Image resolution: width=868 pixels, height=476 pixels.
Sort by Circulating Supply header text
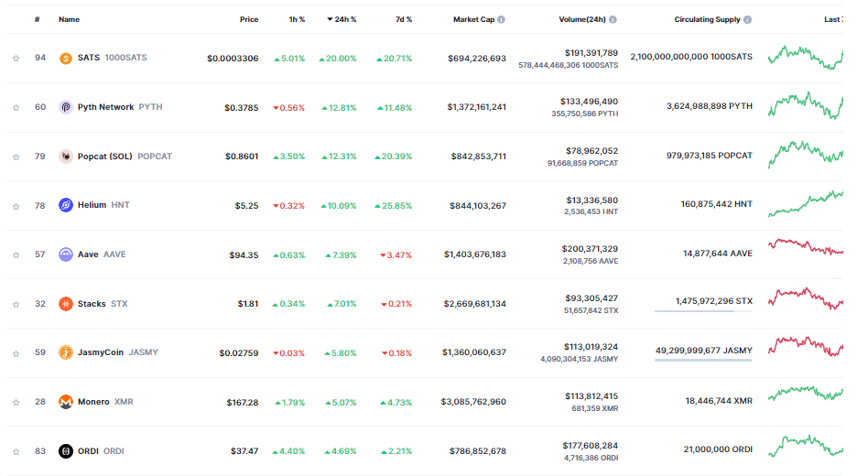pos(707,19)
